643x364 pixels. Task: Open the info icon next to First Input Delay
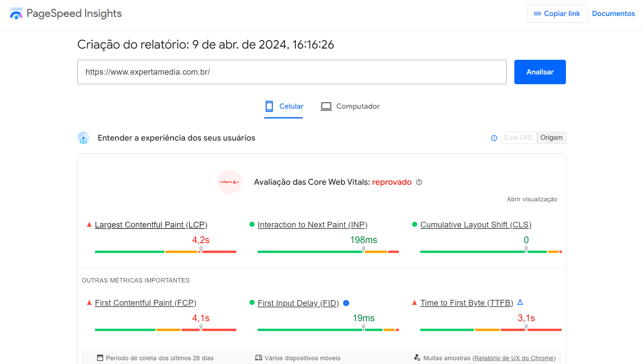346,303
